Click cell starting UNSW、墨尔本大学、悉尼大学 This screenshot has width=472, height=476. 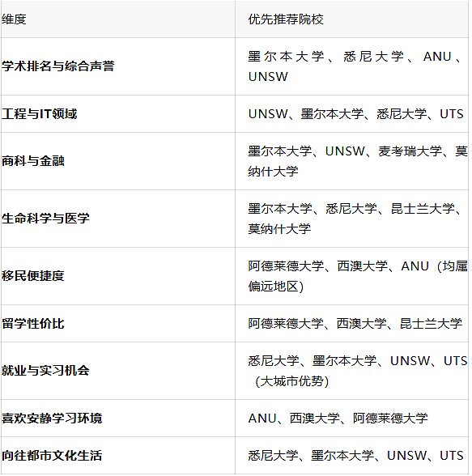(352, 114)
